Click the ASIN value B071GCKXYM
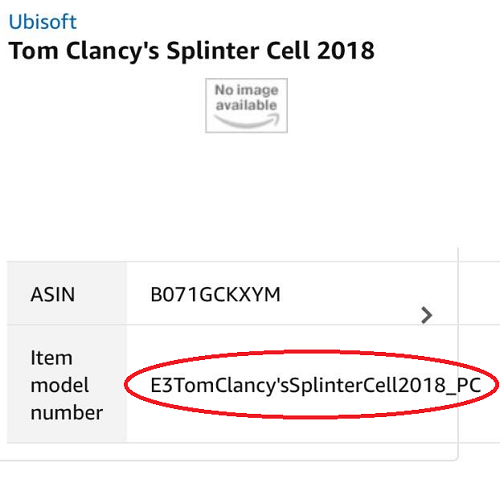Viewport: 500px width, 495px height. click(215, 294)
